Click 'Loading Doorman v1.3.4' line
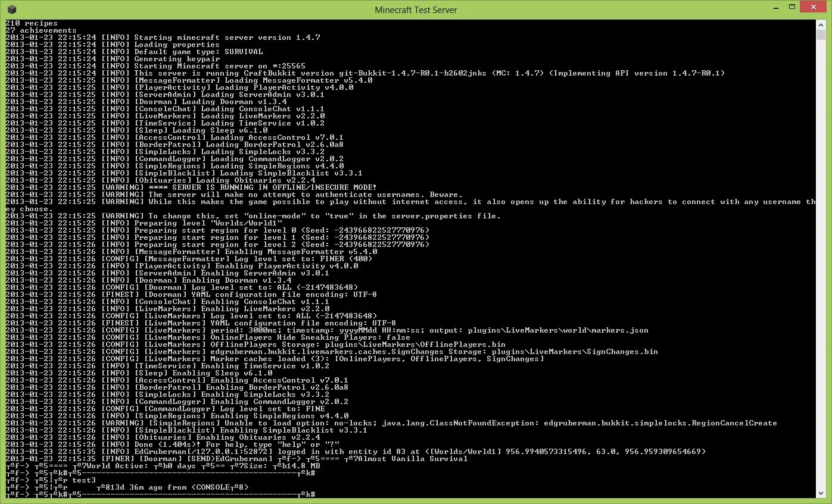 click(147, 102)
